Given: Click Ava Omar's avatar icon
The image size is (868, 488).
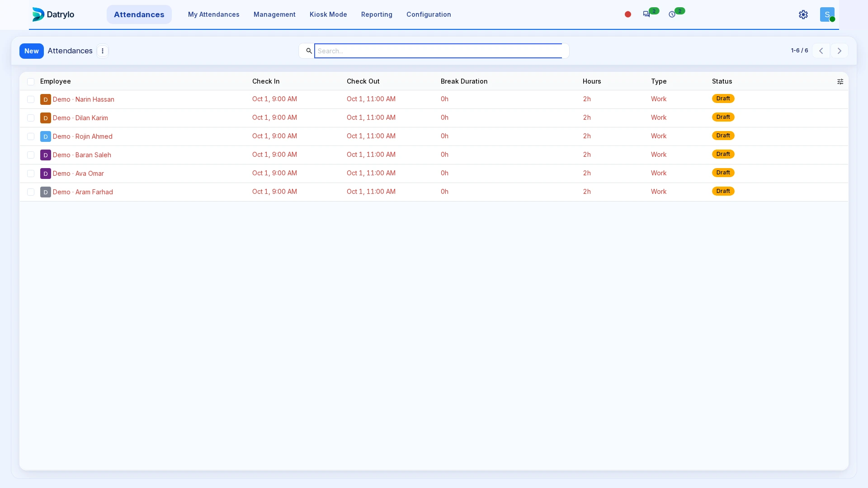Looking at the screenshot, I should pos(46,174).
